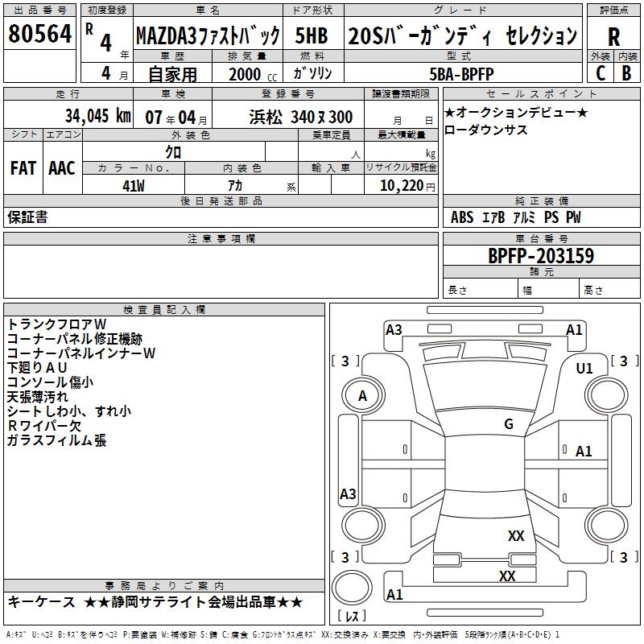Click the sales point オークションデビュー

(516, 112)
